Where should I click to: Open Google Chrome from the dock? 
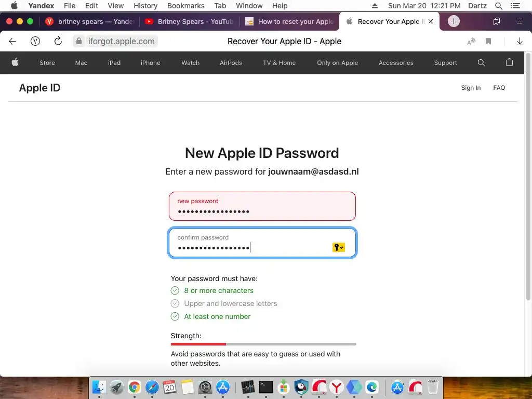[x=135, y=387]
